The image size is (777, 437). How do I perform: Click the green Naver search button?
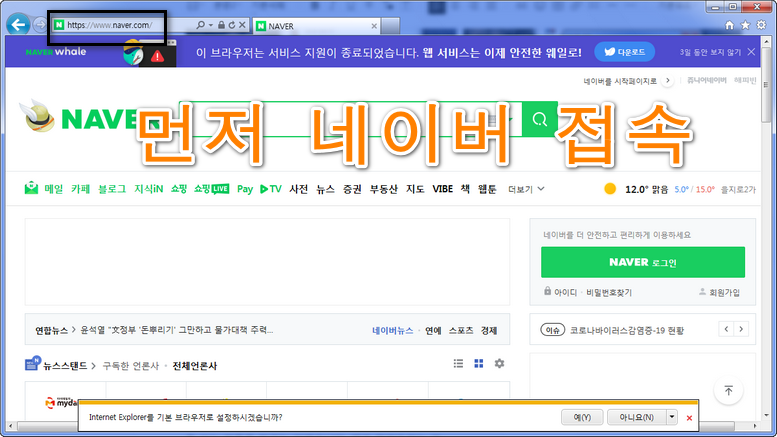click(540, 119)
